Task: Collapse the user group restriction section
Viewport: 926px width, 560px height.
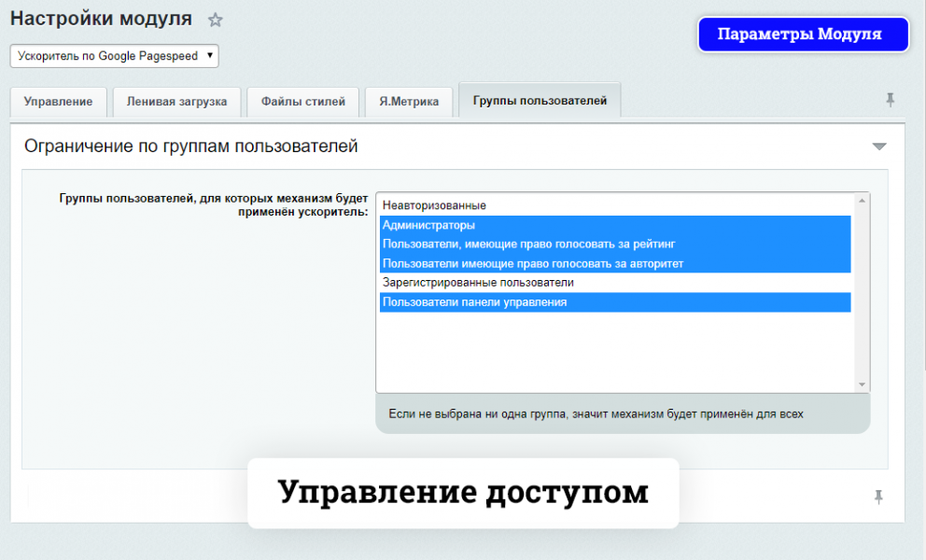Action: [x=878, y=147]
